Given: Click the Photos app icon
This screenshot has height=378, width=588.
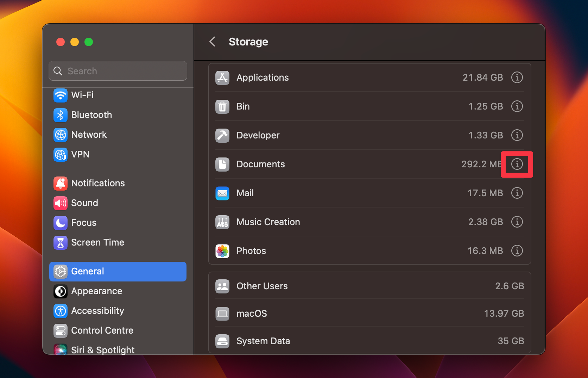Looking at the screenshot, I should pos(222,251).
